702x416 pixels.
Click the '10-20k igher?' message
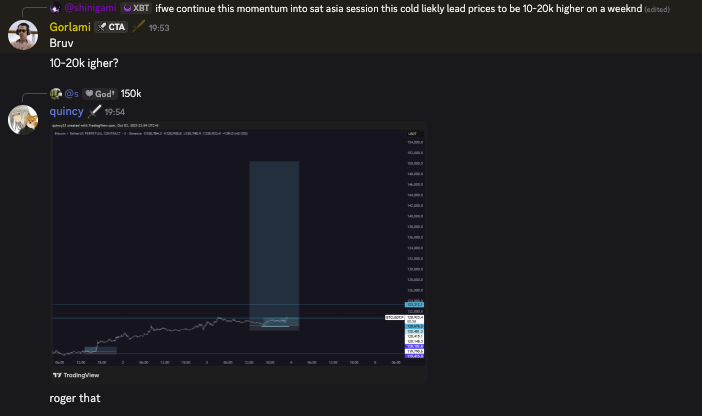point(84,63)
